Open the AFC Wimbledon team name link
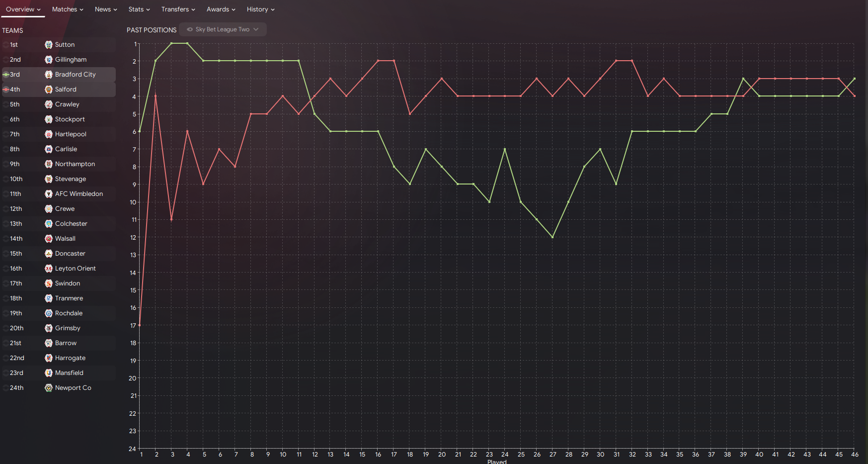 79,194
